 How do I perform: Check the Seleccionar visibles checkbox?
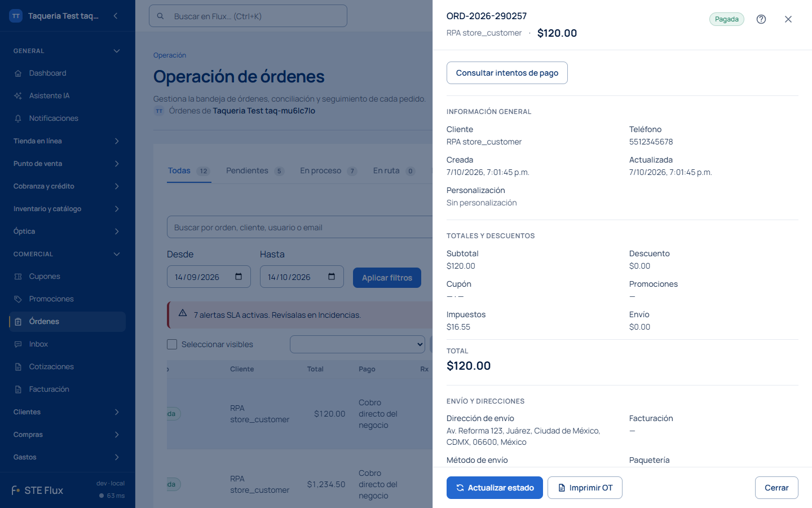pyautogui.click(x=172, y=344)
